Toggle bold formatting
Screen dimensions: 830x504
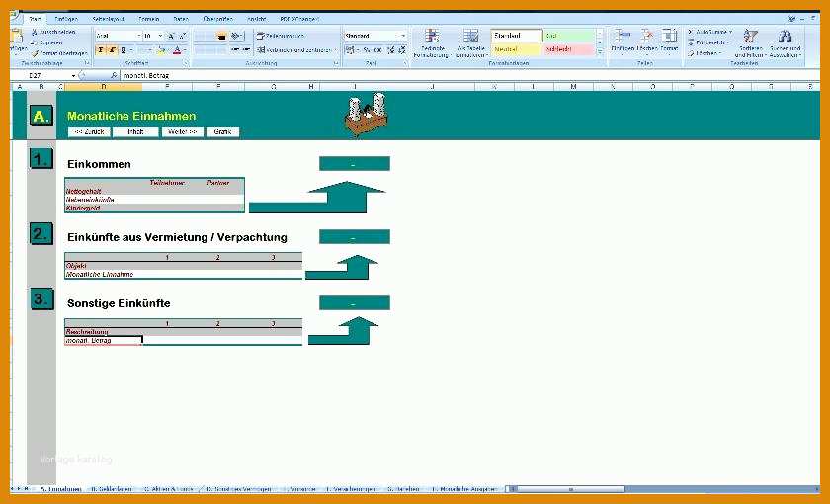[101, 50]
